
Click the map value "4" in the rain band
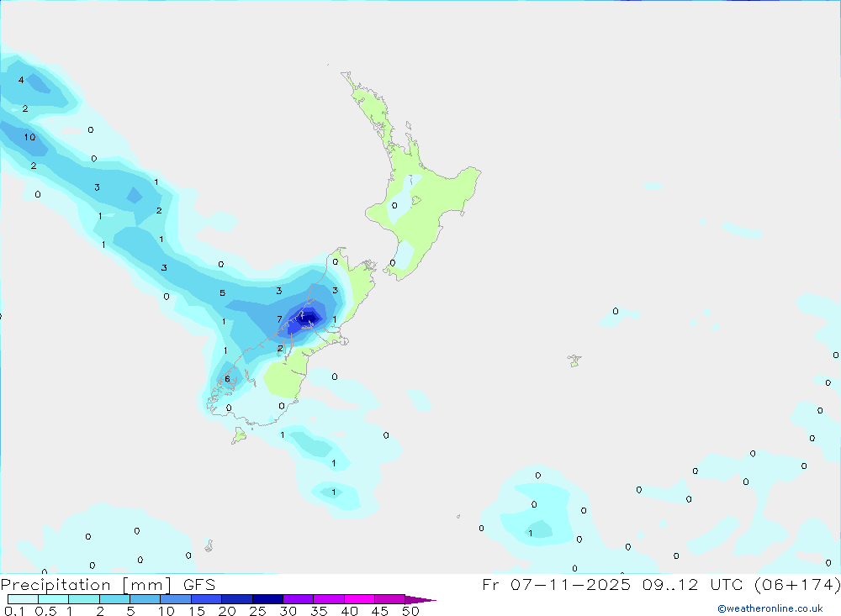[21, 80]
